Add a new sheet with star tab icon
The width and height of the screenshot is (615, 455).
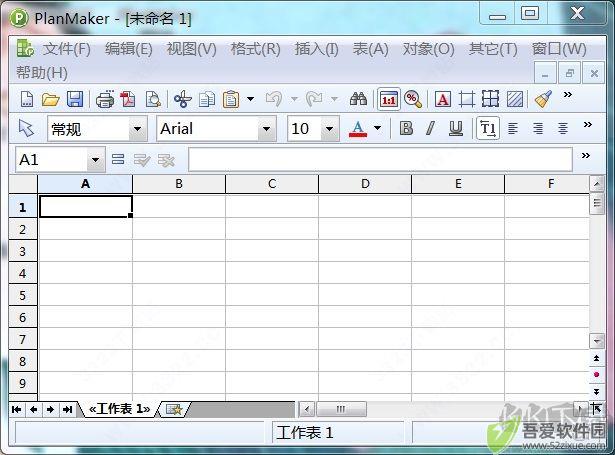point(174,410)
